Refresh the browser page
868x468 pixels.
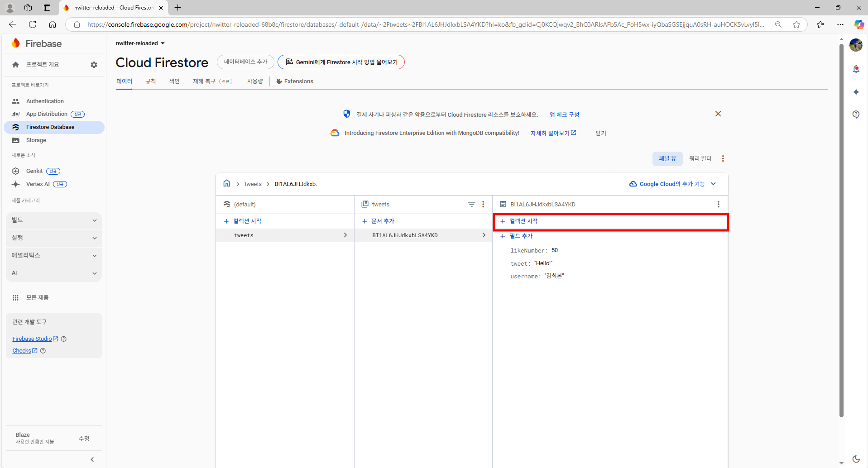click(x=33, y=24)
